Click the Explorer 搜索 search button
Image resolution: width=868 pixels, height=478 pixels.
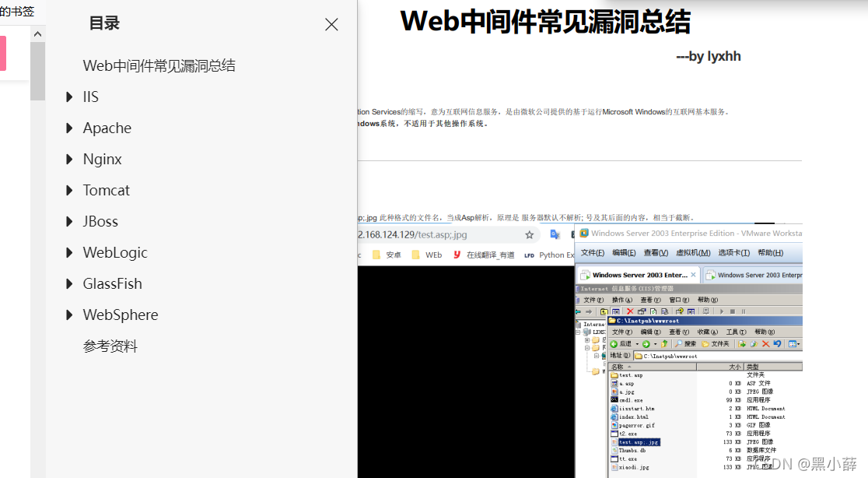click(685, 344)
